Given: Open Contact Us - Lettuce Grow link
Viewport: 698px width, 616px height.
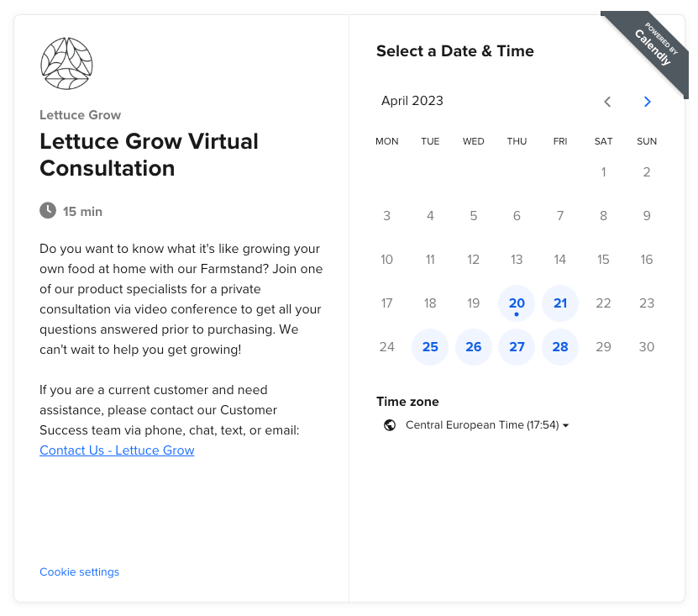Looking at the screenshot, I should [117, 450].
